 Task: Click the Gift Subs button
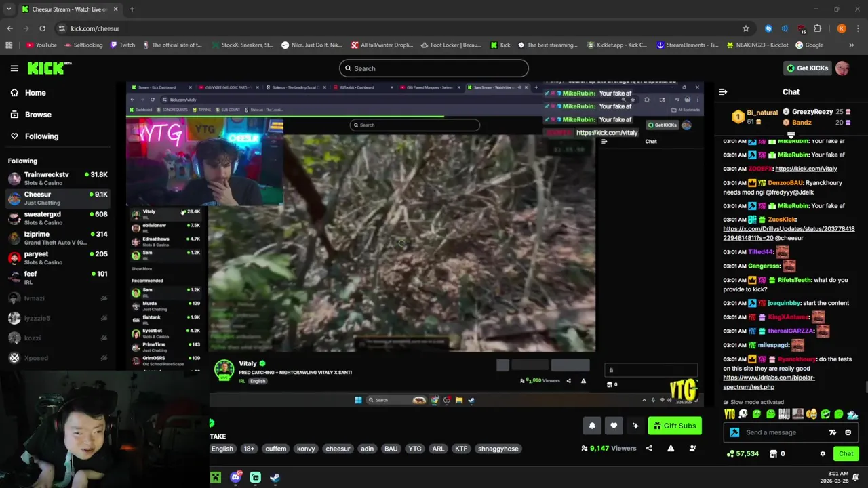tap(674, 426)
